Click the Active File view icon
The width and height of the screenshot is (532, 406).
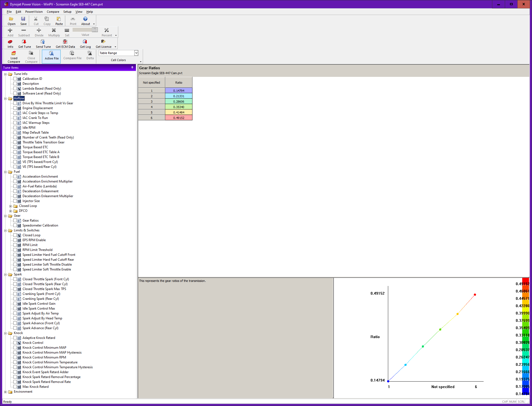coord(51,53)
